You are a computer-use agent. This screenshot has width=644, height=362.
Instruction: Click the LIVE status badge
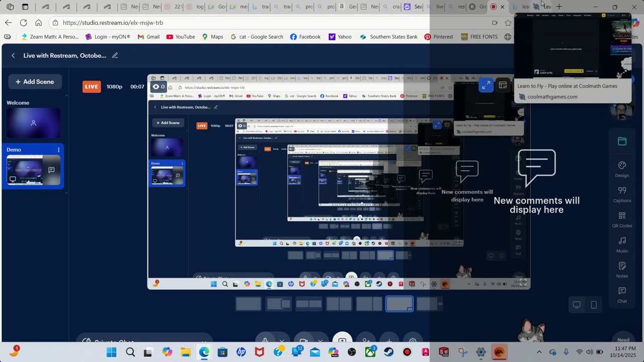[x=92, y=86]
